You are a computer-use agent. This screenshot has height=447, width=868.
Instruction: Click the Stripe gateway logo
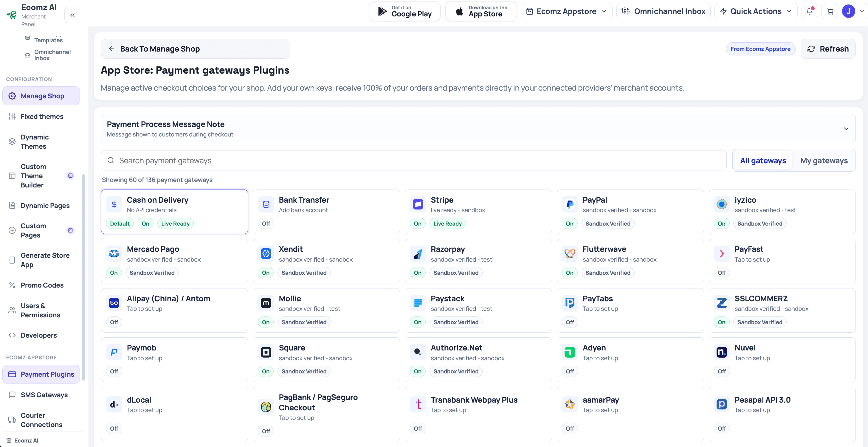pos(418,204)
